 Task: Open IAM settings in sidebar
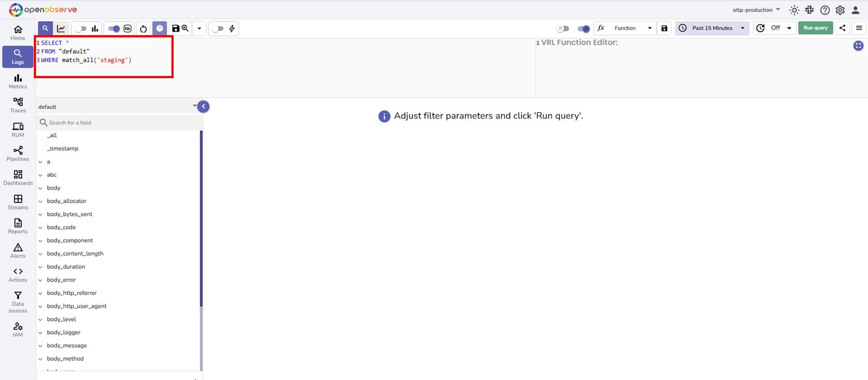tap(18, 330)
